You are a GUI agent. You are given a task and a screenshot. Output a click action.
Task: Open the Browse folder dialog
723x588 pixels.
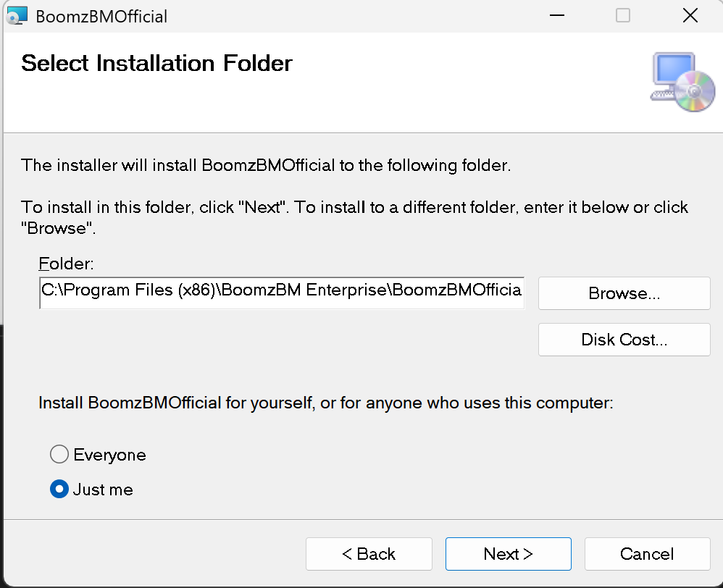click(624, 293)
